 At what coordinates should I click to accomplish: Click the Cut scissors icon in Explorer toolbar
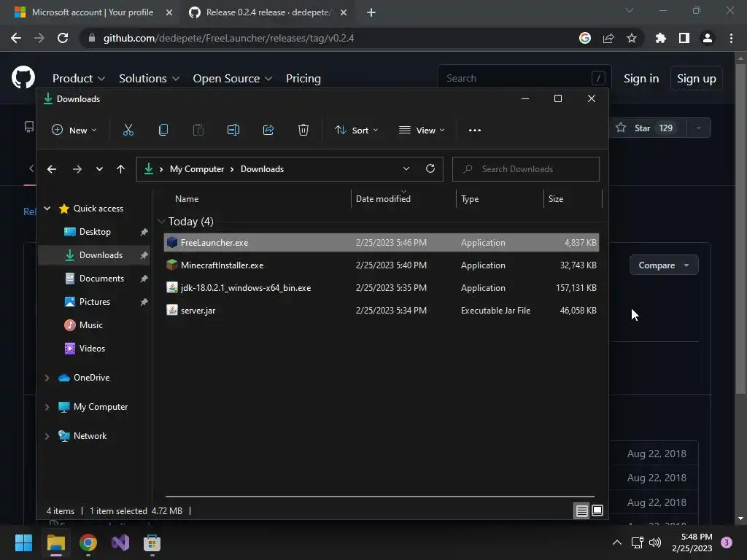tap(128, 130)
